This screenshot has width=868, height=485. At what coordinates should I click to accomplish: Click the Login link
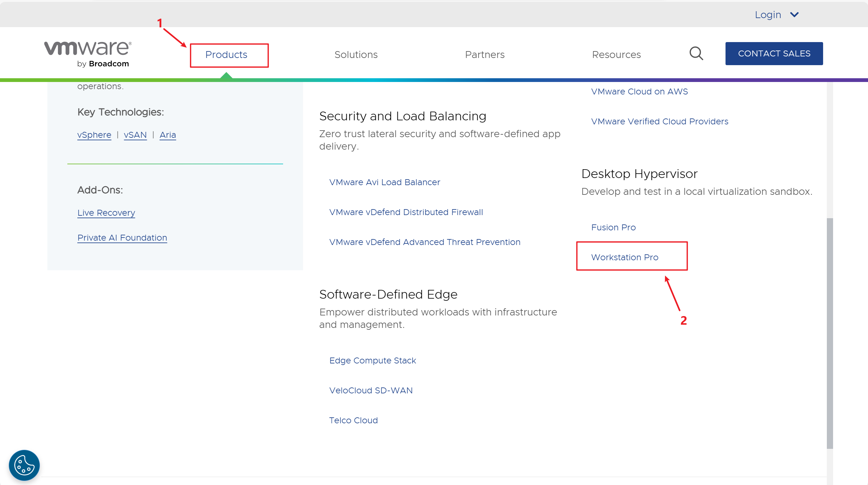768,15
